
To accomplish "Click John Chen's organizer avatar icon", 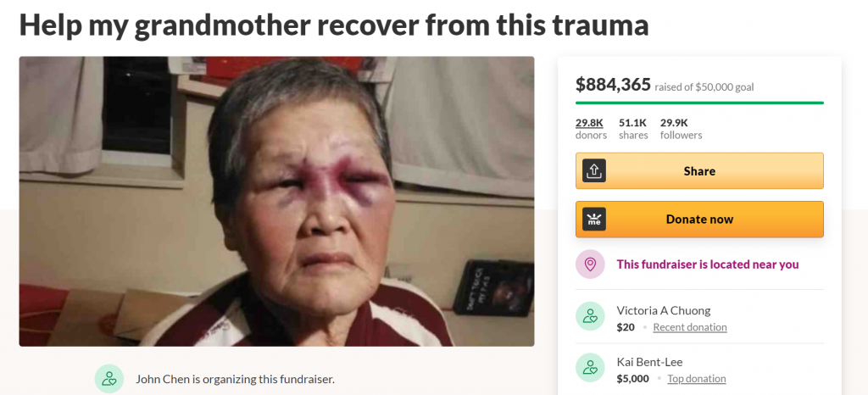I will coord(109,379).
